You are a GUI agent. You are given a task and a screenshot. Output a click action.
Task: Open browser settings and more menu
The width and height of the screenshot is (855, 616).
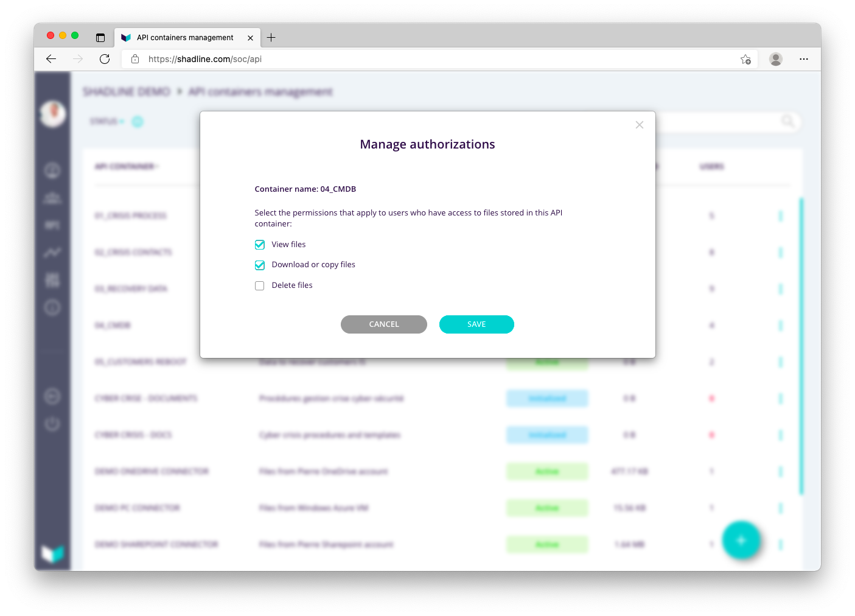[804, 59]
